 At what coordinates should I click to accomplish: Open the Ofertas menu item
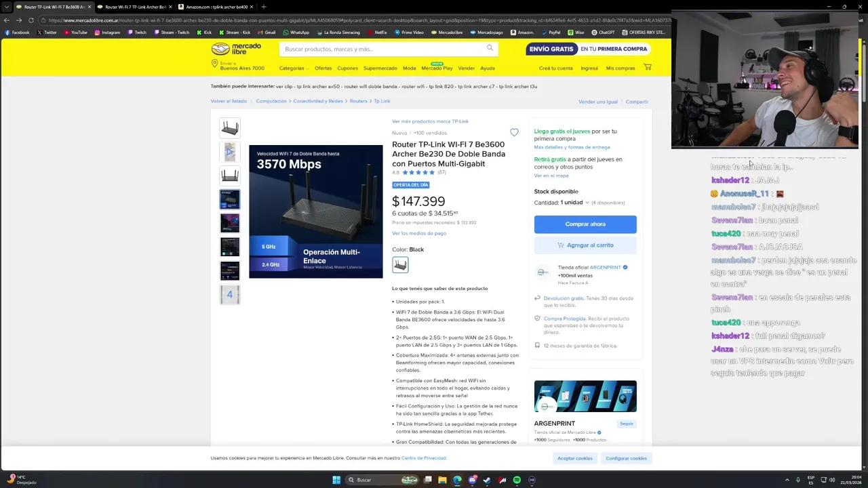(323, 68)
